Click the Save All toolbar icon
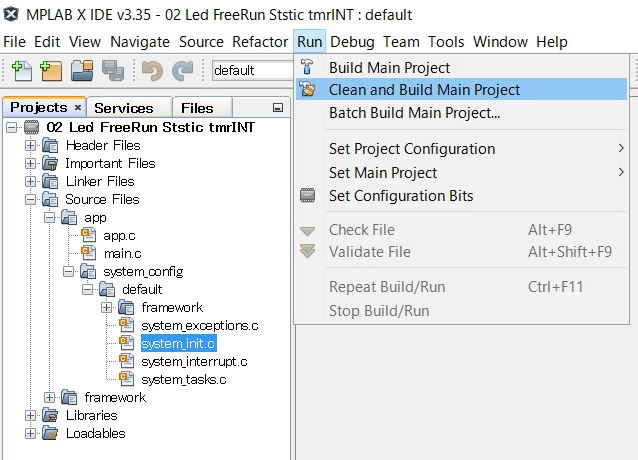The height and width of the screenshot is (460, 638). (113, 70)
